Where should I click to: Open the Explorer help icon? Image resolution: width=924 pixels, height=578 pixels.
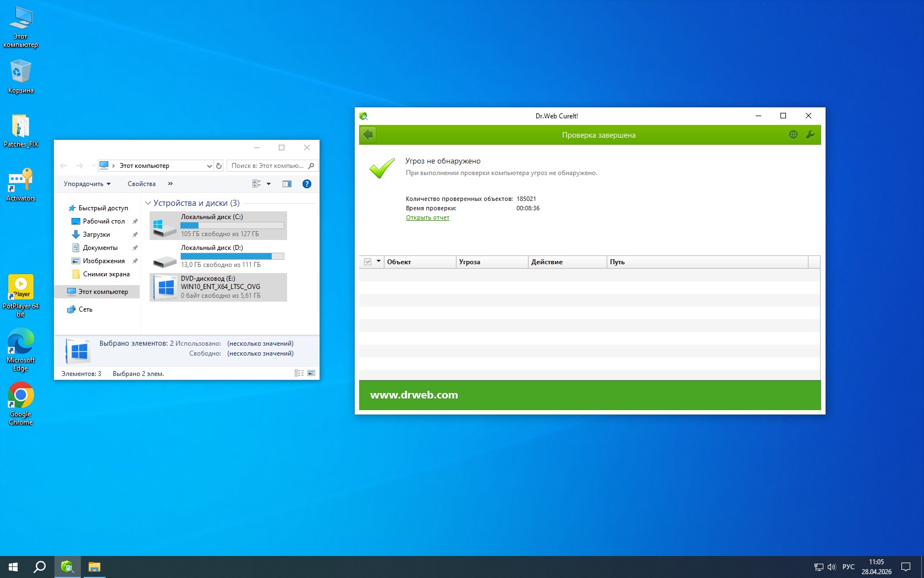(307, 184)
